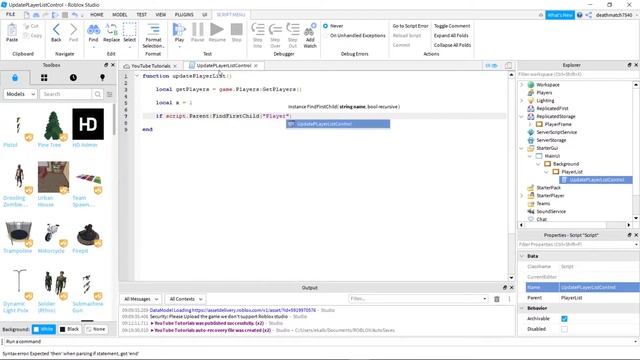640x360 pixels.
Task: Open the Find binoculars tool
Action: click(93, 32)
